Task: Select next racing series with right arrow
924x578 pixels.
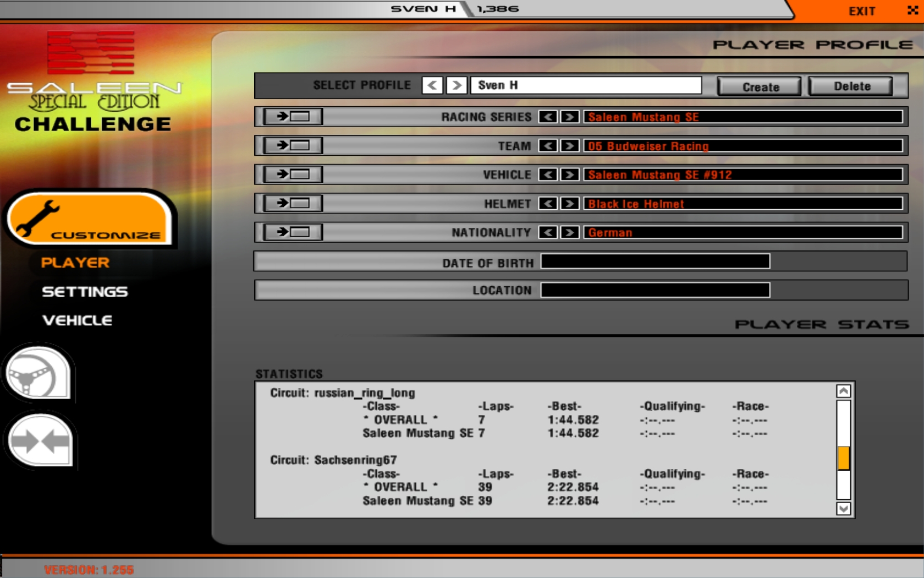Action: point(570,117)
